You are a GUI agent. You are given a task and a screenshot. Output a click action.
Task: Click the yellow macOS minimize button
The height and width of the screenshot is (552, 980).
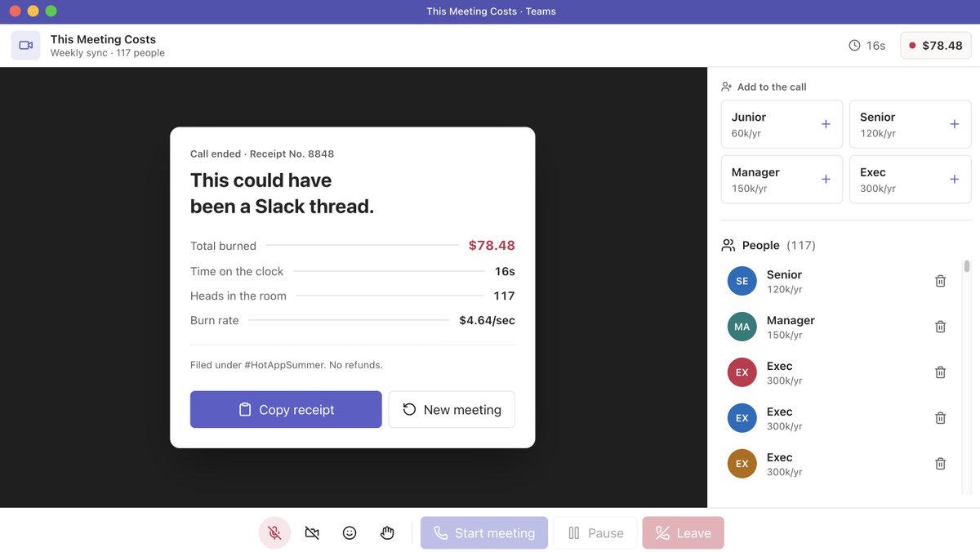pyautogui.click(x=33, y=11)
